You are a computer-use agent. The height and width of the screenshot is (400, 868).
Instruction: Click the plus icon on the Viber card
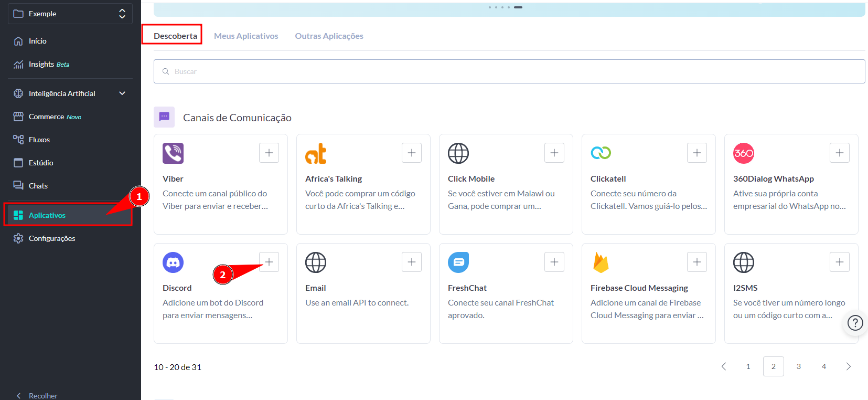pyautogui.click(x=269, y=153)
